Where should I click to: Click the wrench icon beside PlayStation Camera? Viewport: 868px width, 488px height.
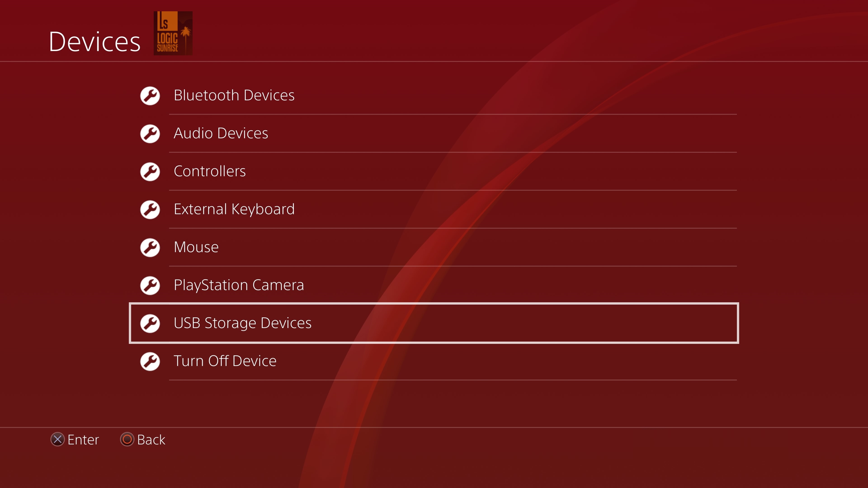coord(150,285)
